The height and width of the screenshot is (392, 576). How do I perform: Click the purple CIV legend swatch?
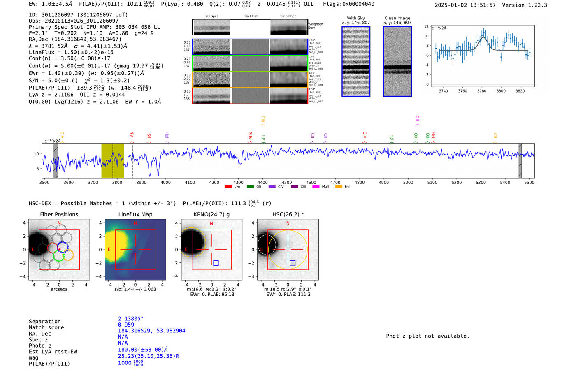pyautogui.click(x=272, y=187)
